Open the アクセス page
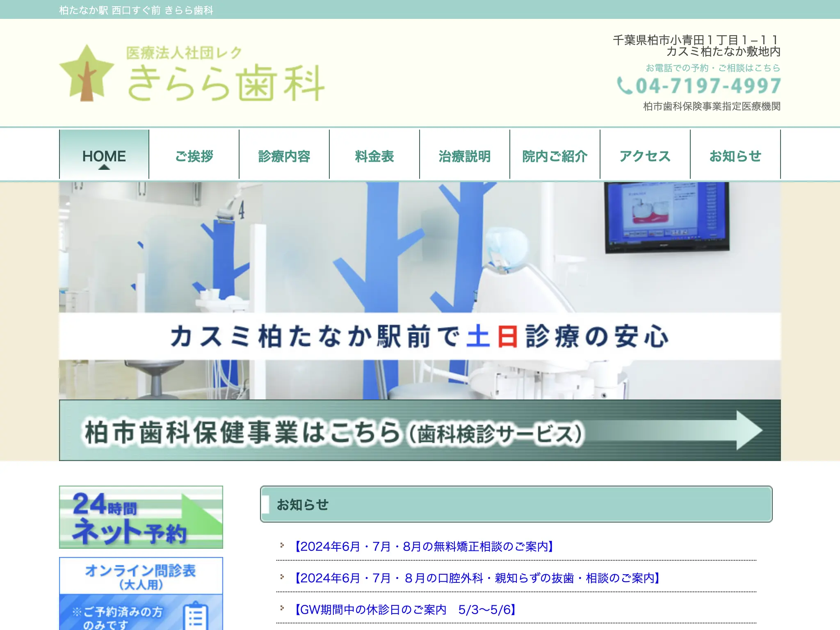840x630 pixels. point(645,156)
